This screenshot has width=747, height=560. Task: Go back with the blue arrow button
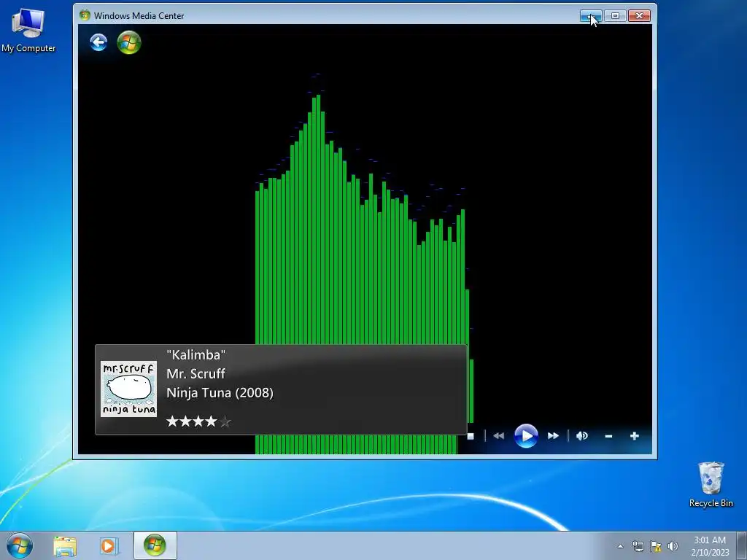[x=98, y=42]
